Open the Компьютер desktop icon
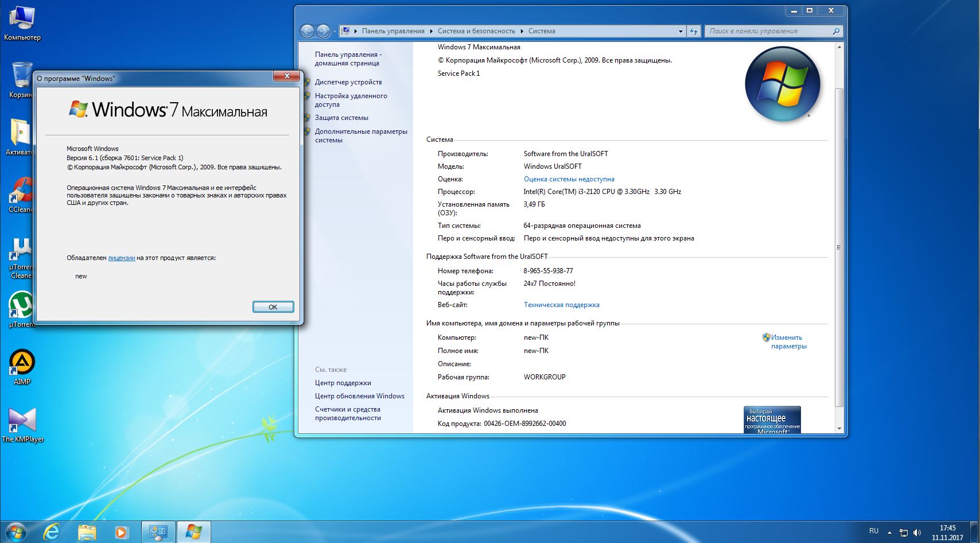Viewport: 980px width, 543px height. pyautogui.click(x=22, y=24)
